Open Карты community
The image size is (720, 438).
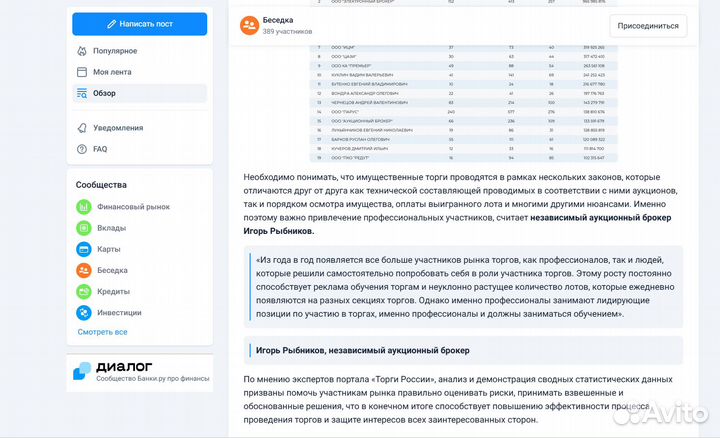[x=108, y=249]
